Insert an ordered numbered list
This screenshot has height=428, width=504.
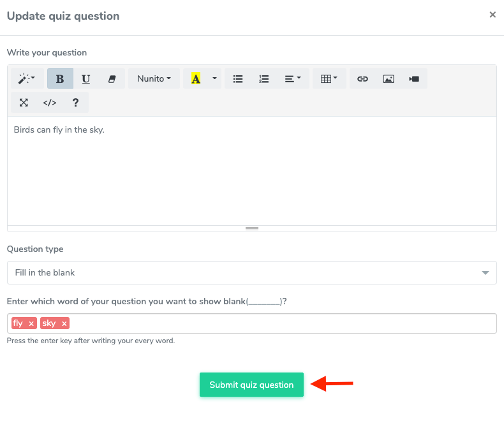tap(263, 79)
